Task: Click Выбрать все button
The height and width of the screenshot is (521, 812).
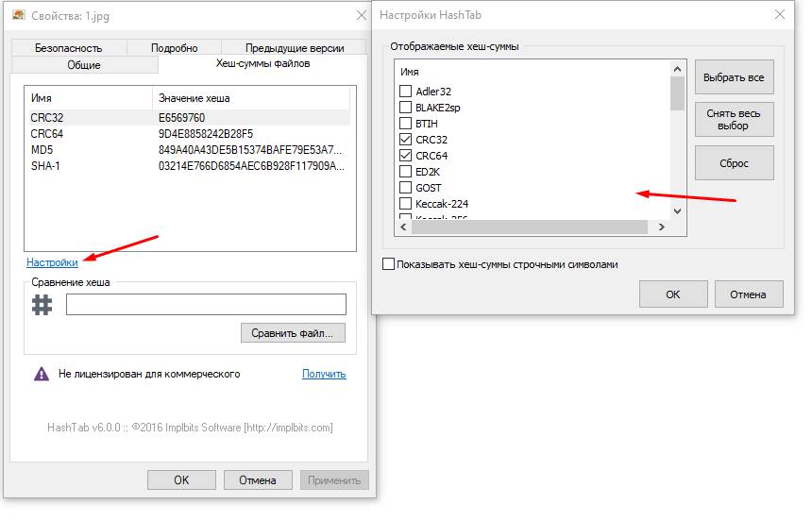Action: [x=734, y=77]
